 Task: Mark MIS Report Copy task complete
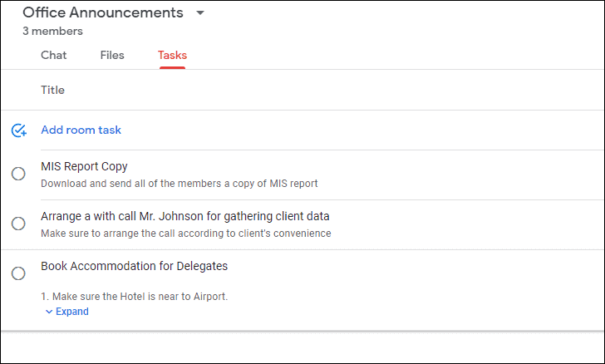[18, 174]
